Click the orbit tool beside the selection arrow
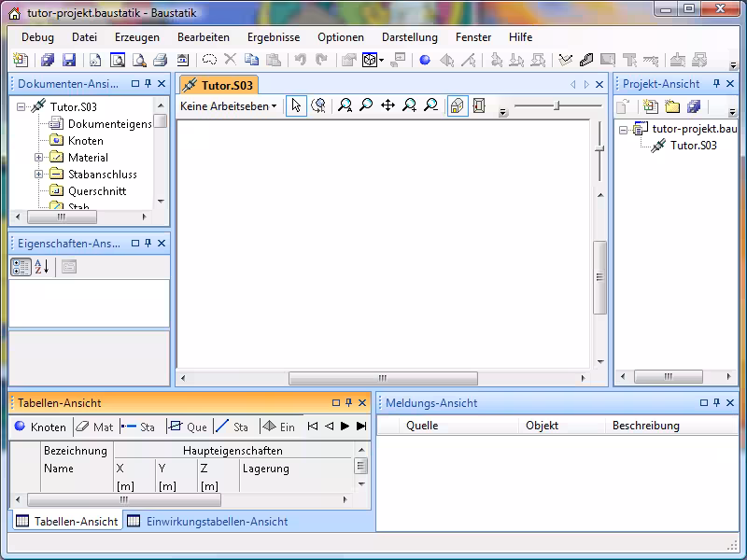 tap(317, 105)
